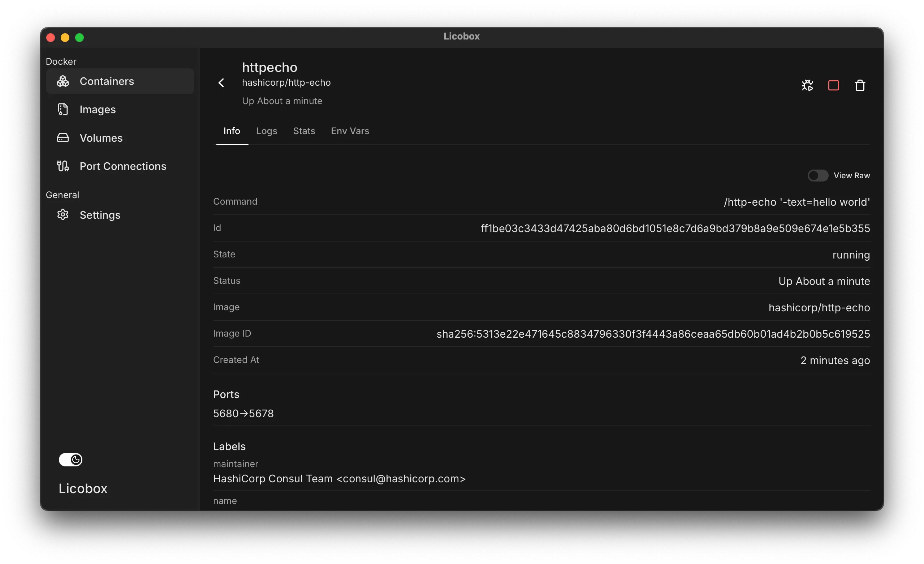Viewport: 924px width, 564px height.
Task: Click the Volumes drive icon
Action: [x=62, y=138]
